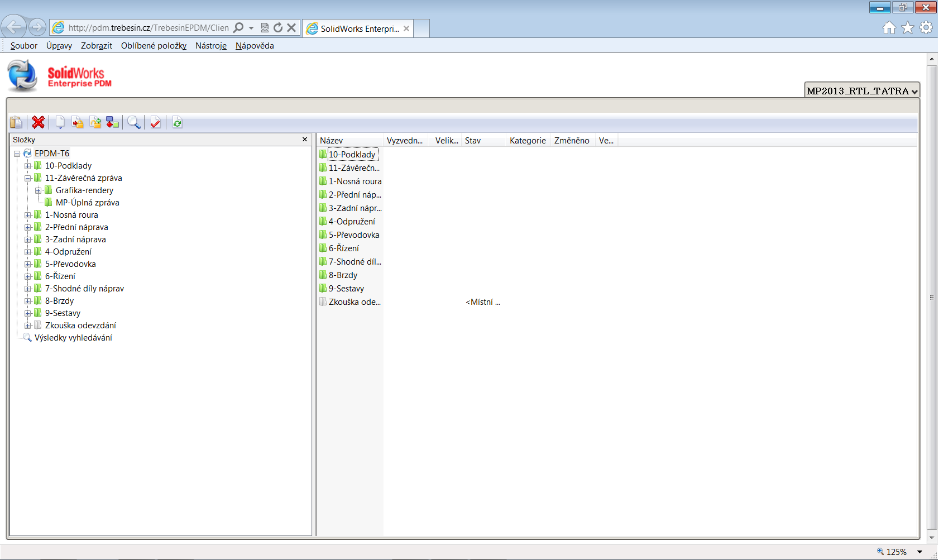
Task: Select 8-Brzdy in file list
Action: coord(343,275)
